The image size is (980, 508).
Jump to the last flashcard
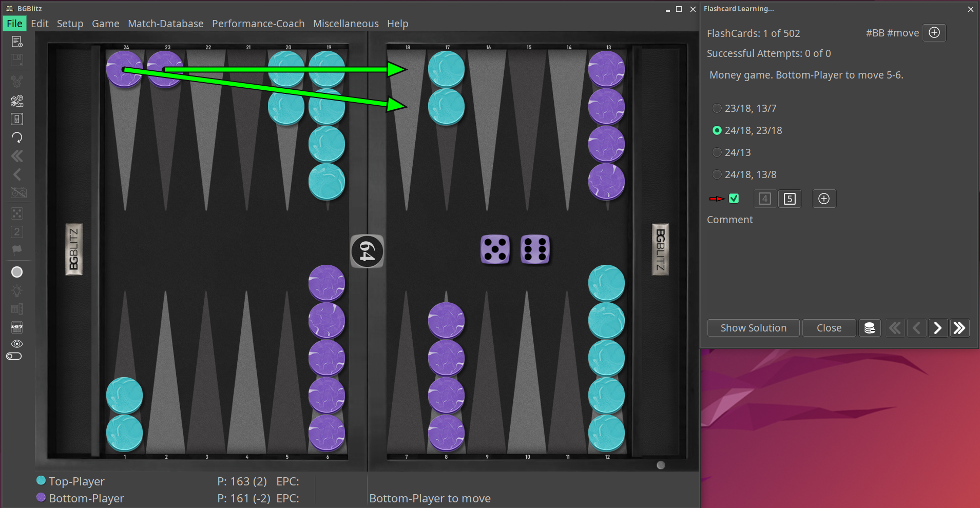tap(959, 328)
